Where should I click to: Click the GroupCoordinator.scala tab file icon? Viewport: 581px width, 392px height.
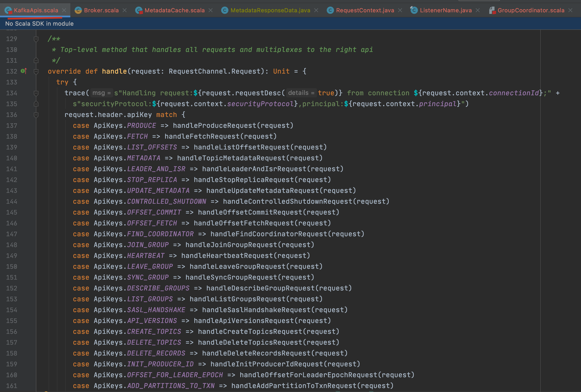coord(492,10)
